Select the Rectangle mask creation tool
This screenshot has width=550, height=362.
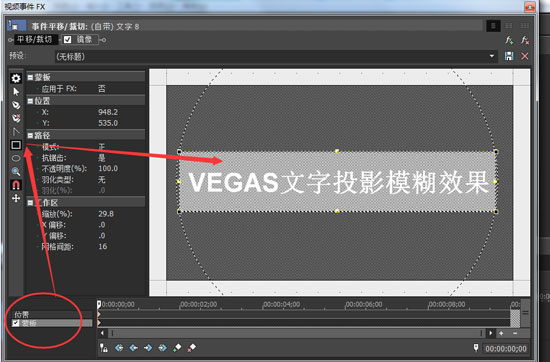coord(16,145)
